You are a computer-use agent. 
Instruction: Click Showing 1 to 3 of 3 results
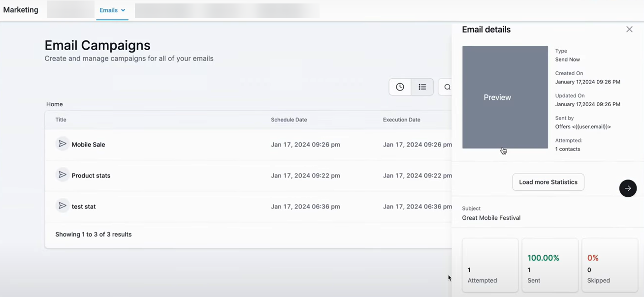94,235
